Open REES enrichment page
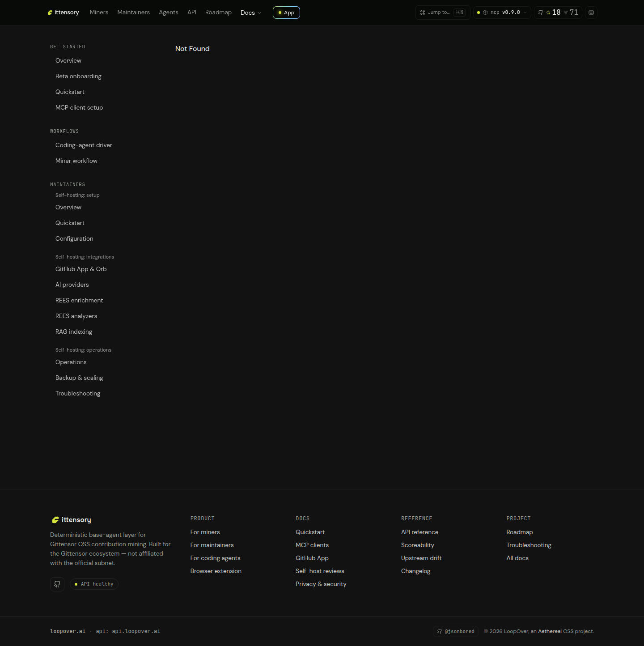644x646 pixels. coord(79,300)
